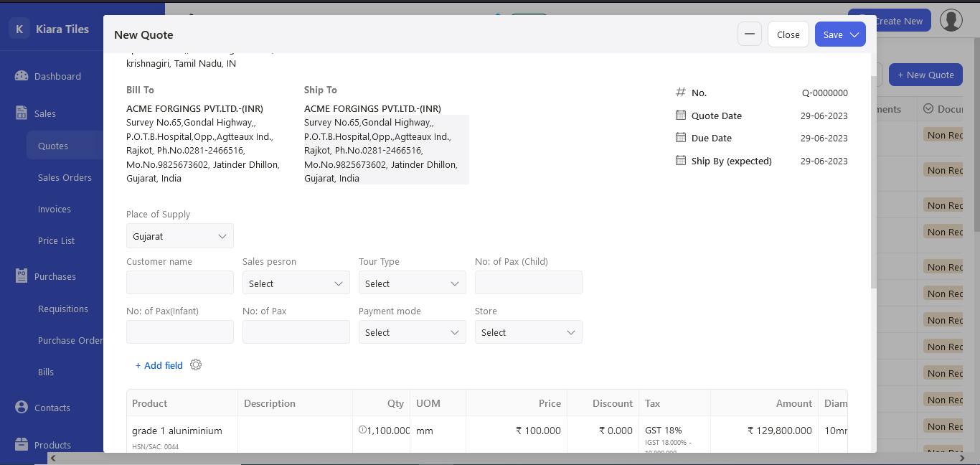Click the Bill To company name

[x=194, y=108]
